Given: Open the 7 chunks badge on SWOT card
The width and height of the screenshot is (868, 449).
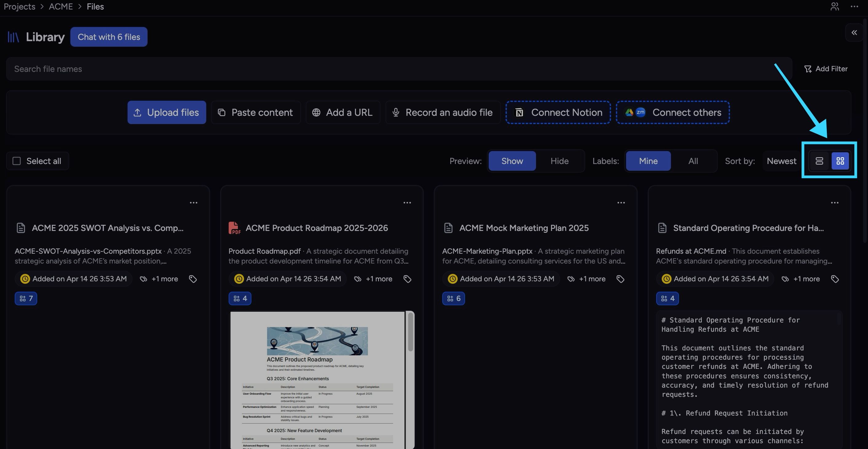Looking at the screenshot, I should pos(26,299).
